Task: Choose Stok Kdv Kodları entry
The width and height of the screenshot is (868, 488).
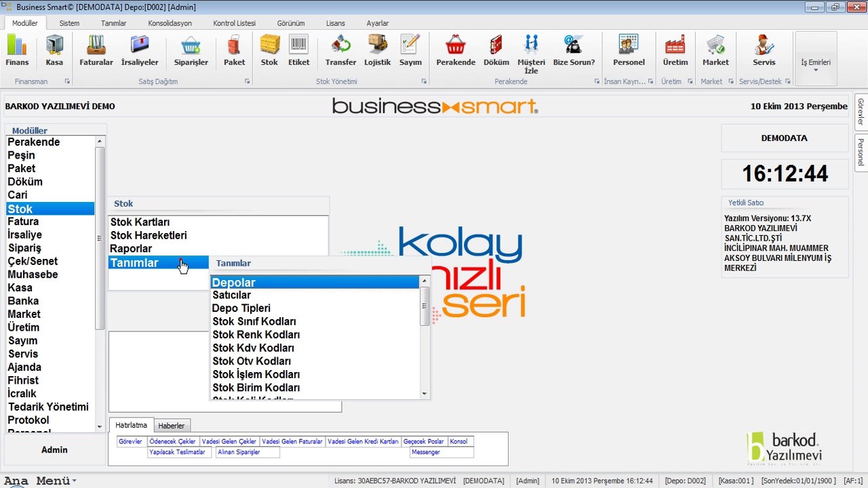Action: pyautogui.click(x=315, y=348)
